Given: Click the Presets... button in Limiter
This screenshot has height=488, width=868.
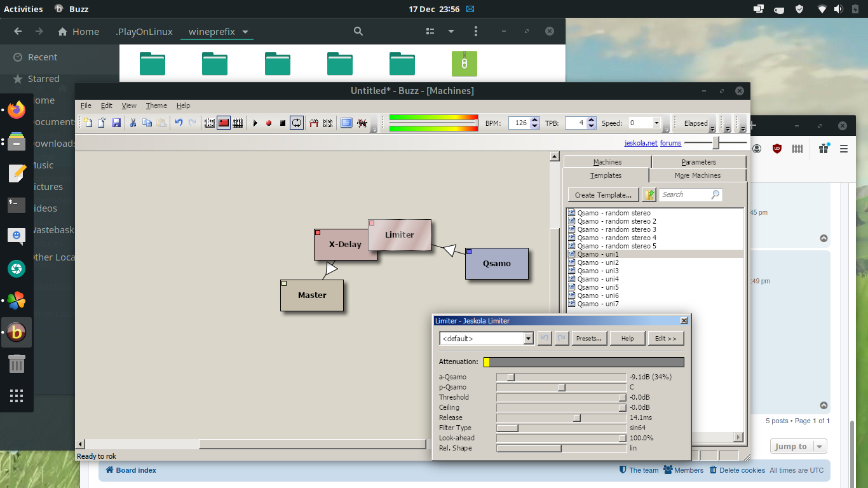Looking at the screenshot, I should (x=589, y=339).
